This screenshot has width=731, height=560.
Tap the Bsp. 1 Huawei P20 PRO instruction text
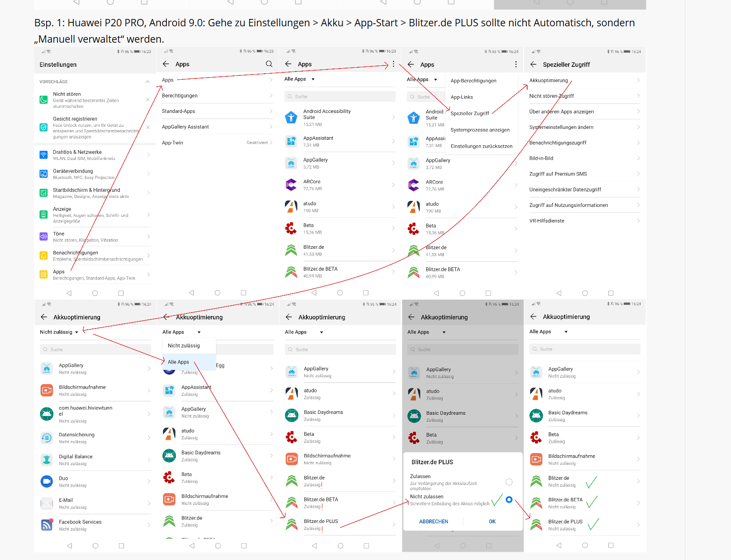coord(334,31)
